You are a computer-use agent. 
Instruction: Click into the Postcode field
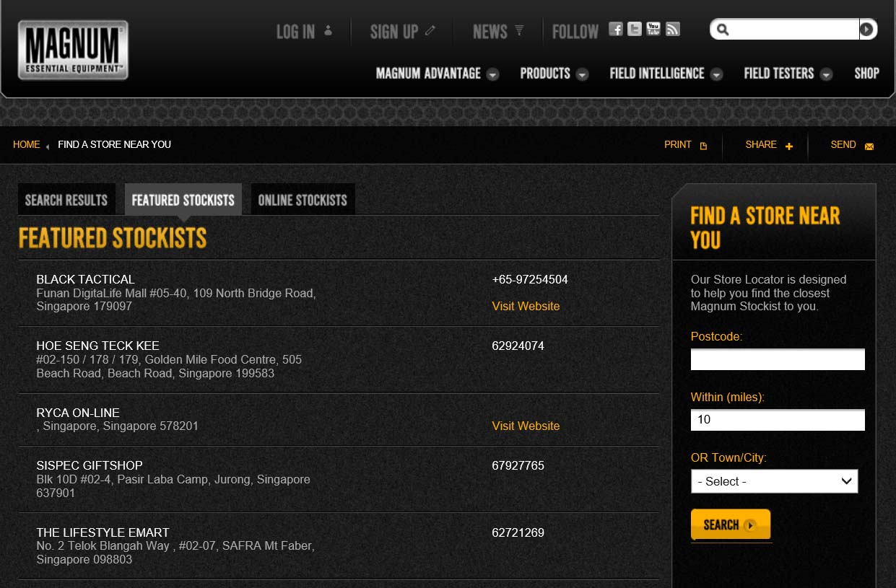coord(778,359)
